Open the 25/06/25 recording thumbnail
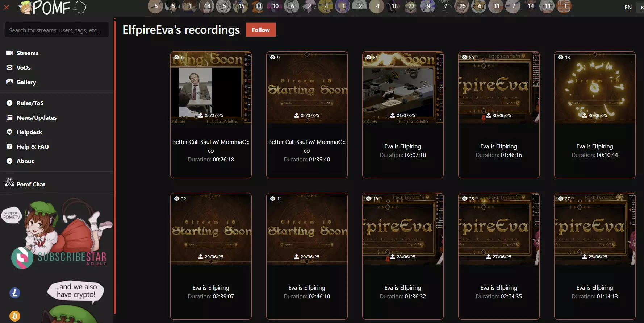 pyautogui.click(x=595, y=229)
